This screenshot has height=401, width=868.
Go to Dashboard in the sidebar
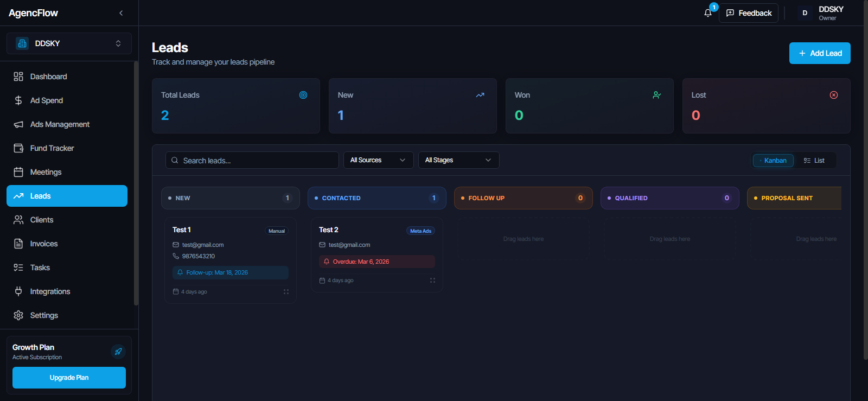click(67, 77)
